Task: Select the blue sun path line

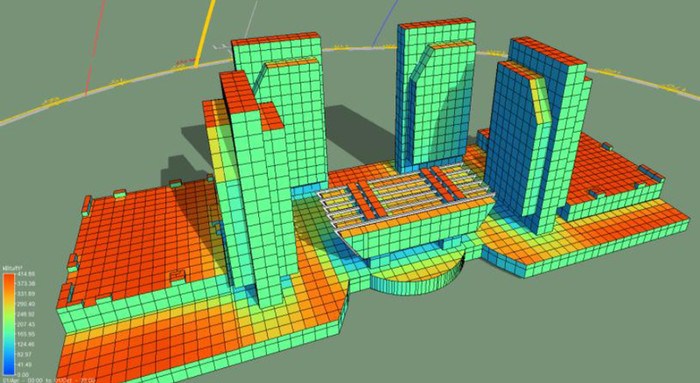Action: (386, 22)
